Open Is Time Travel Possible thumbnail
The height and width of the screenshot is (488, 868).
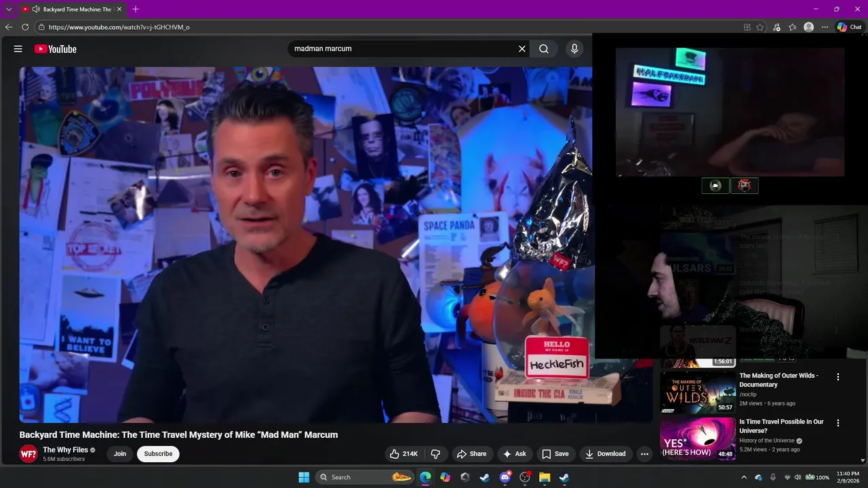(698, 439)
